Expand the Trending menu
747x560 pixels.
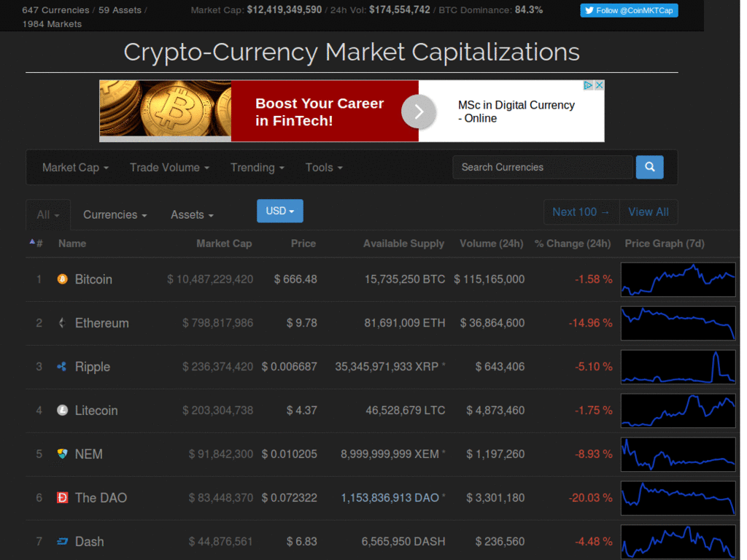coord(258,168)
